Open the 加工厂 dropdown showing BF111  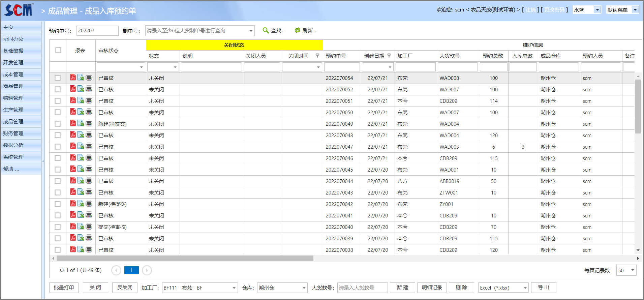tap(234, 288)
